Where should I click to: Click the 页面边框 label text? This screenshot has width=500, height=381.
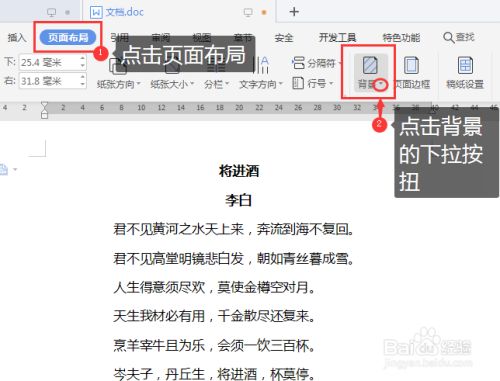pos(412,84)
